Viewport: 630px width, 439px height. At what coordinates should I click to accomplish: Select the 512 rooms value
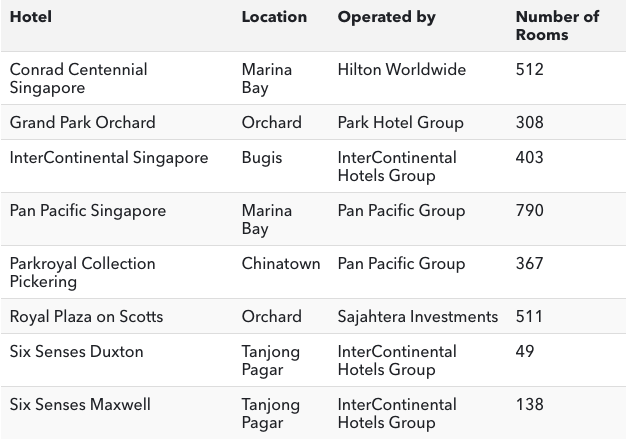point(530,70)
